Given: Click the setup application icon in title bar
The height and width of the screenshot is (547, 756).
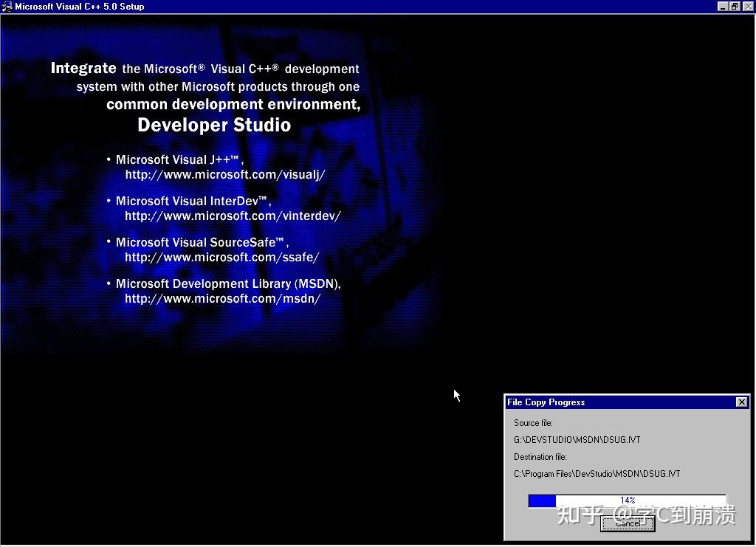Looking at the screenshot, I should click(7, 6).
